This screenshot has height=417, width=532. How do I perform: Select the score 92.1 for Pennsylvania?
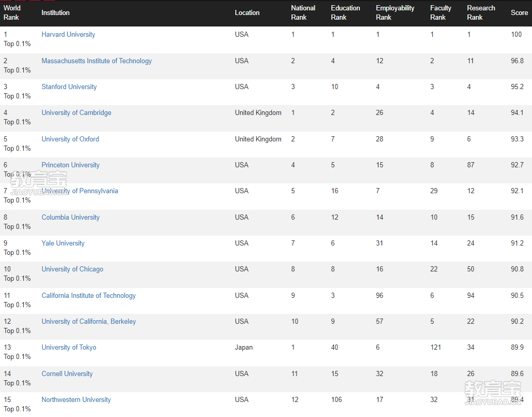pos(517,191)
